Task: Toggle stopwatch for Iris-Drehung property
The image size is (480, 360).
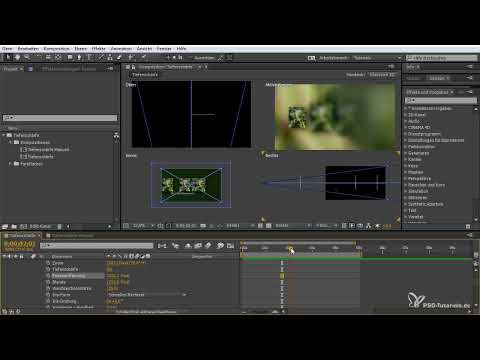Action: coord(48,301)
